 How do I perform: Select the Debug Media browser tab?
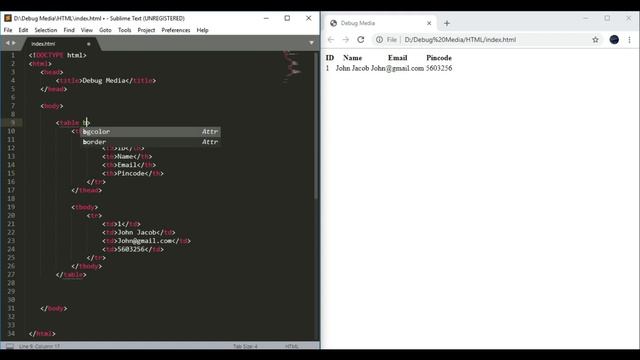[x=380, y=23]
